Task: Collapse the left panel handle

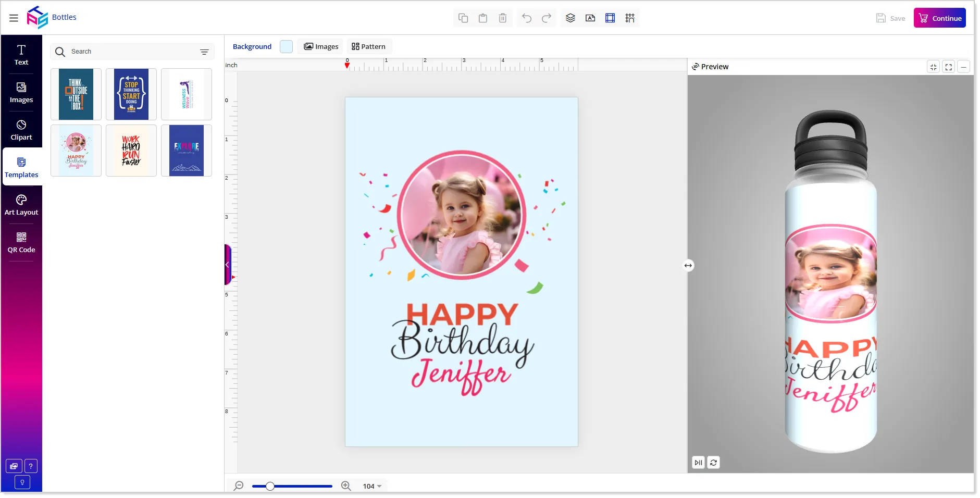Action: (228, 265)
